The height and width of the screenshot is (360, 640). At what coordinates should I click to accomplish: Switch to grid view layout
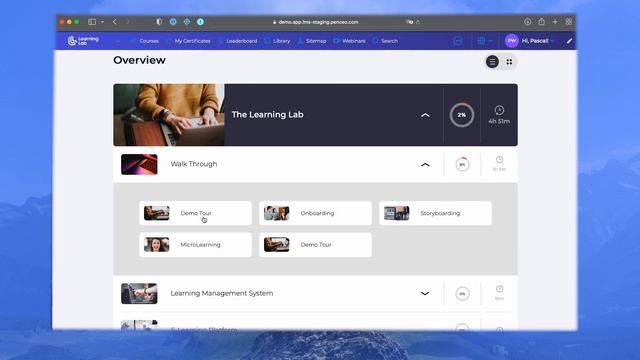click(509, 62)
